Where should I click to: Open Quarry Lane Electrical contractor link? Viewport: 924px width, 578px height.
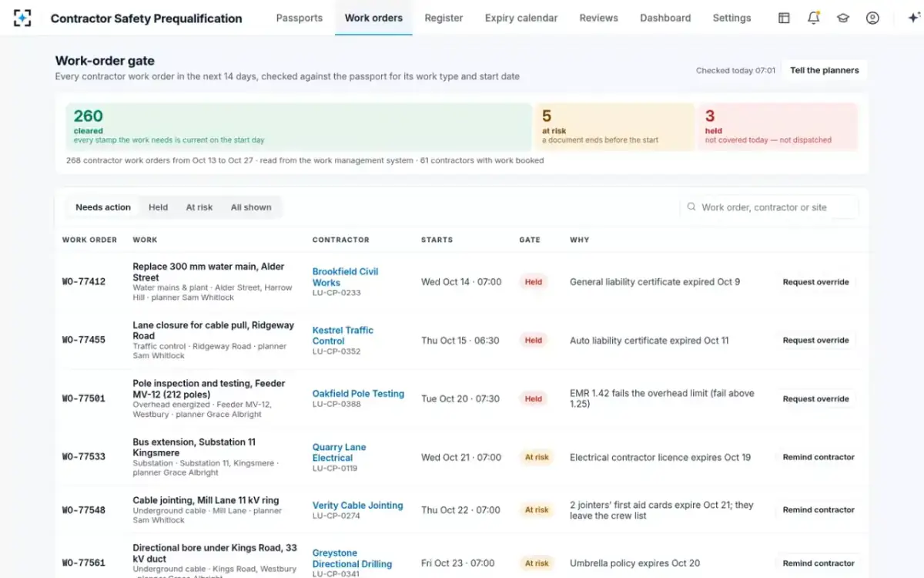tap(340, 452)
